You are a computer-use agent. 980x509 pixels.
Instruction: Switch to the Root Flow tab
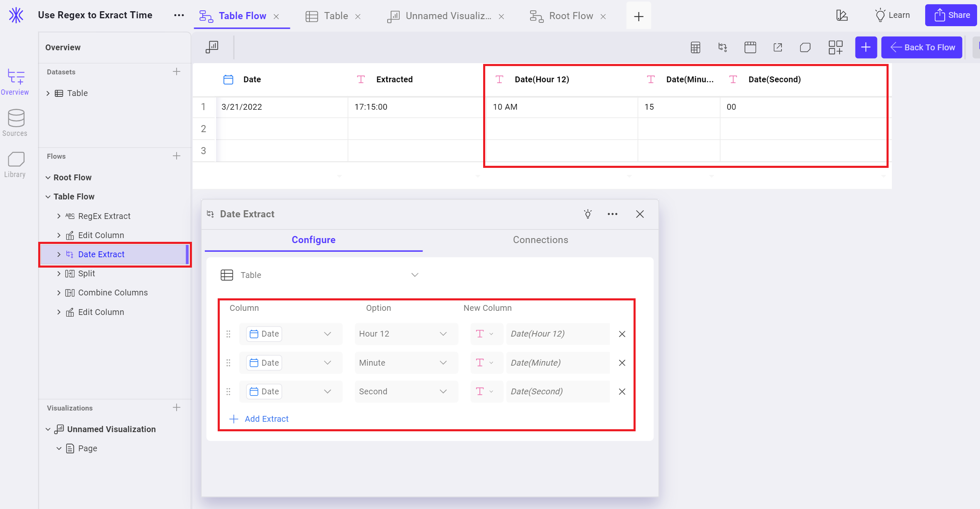[x=562, y=16]
